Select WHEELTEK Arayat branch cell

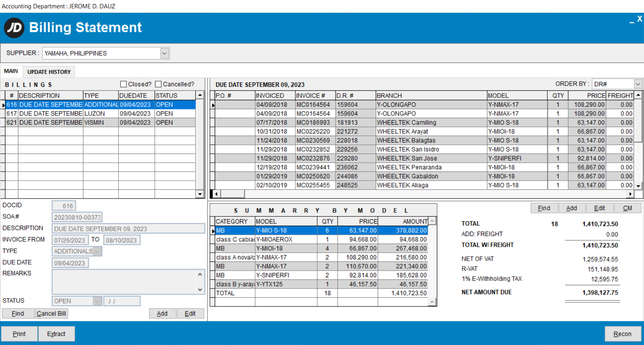point(431,132)
